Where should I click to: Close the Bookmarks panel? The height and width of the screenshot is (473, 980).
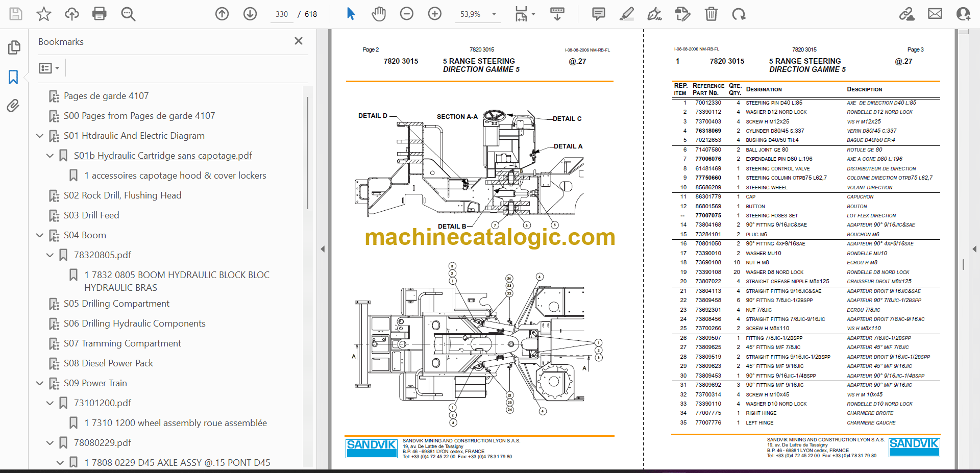point(299,41)
